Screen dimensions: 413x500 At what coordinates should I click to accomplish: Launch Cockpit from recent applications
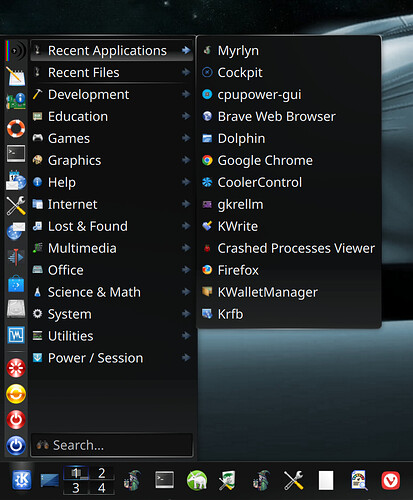[289, 72]
